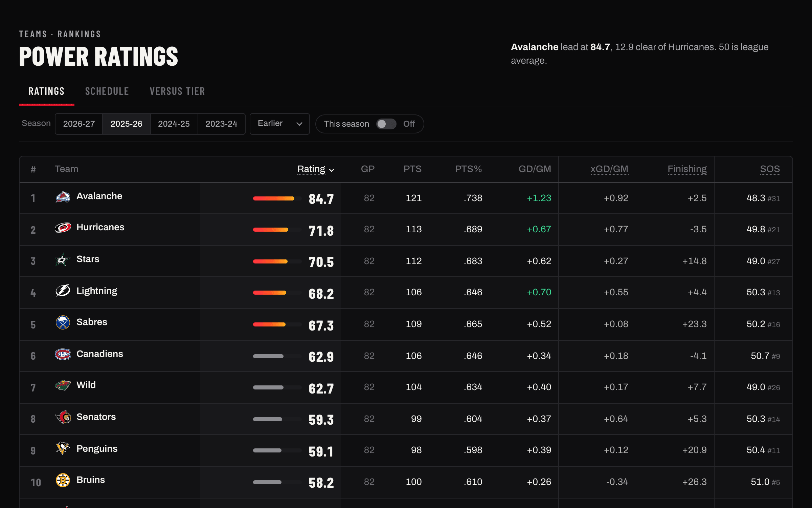Click the xGD/GM column header
This screenshot has height=508, width=812.
pos(609,169)
